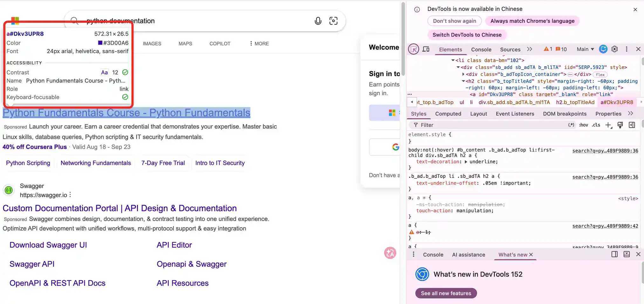Click the microphone voice search icon

point(318,21)
